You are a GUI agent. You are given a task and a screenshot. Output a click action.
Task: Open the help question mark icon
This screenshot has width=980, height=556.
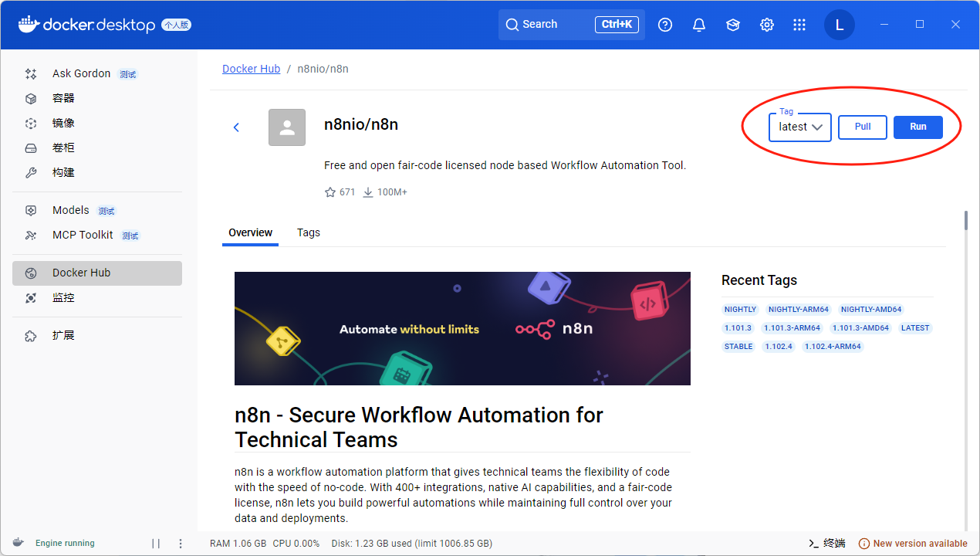[x=665, y=25]
